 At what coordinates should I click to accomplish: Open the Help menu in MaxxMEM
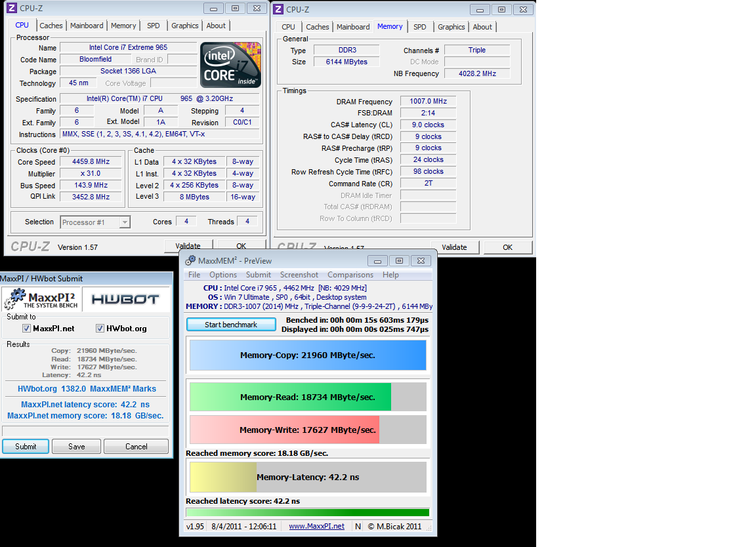click(x=390, y=275)
